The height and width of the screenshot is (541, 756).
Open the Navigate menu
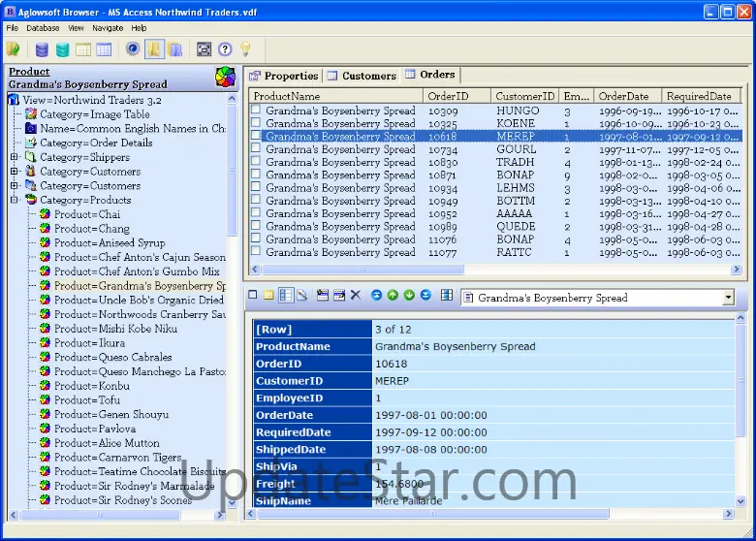pyautogui.click(x=108, y=28)
